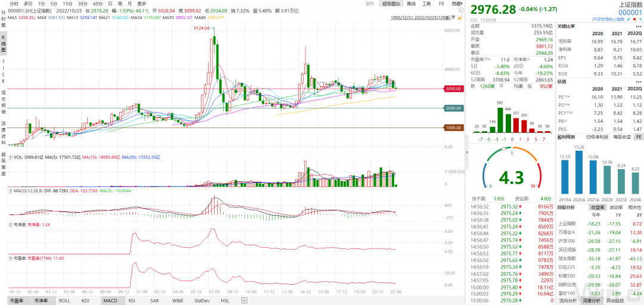This screenshot has height=305, width=644.
Task: Open more options for 关键比率 section
Action: 638,26
